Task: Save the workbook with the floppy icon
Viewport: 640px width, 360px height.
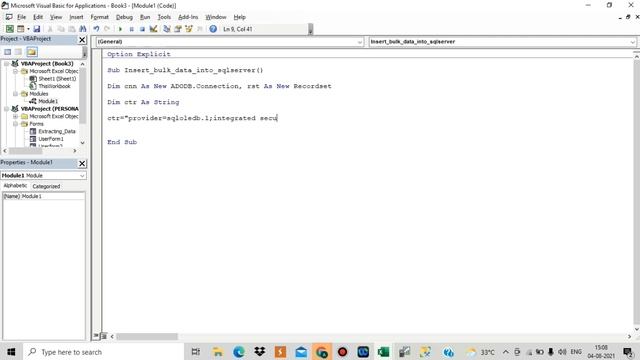Action: (x=37, y=29)
